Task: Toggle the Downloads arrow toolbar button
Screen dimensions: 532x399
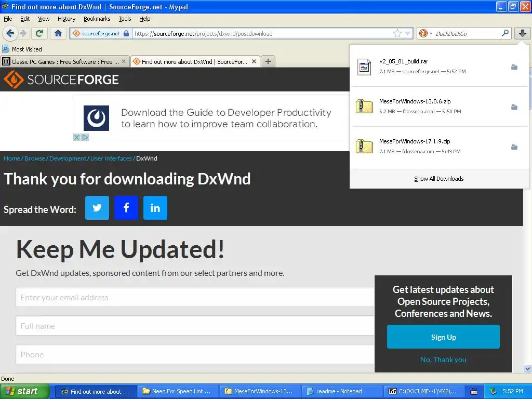Action: point(523,33)
